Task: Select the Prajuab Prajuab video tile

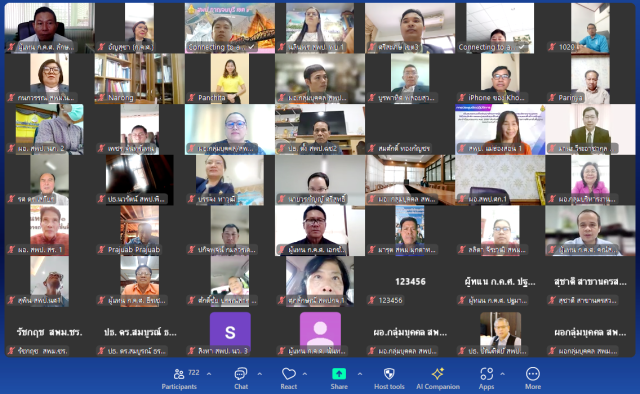Action: click(140, 230)
